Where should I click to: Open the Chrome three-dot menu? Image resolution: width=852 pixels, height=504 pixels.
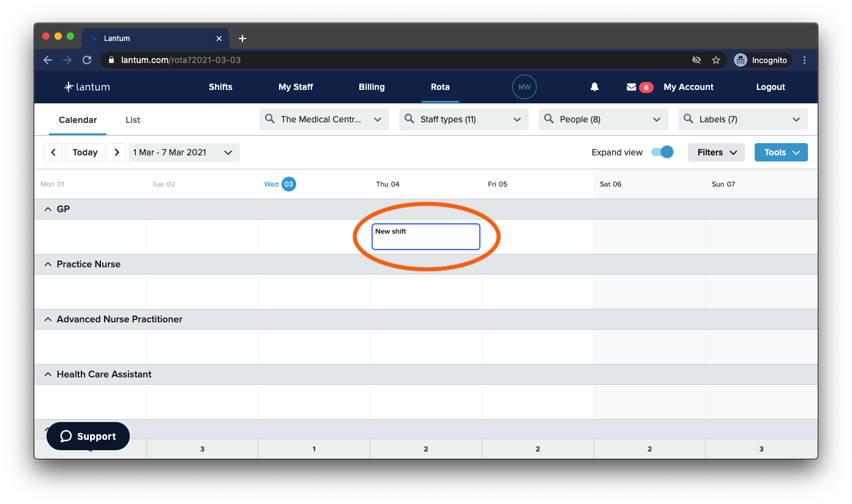805,60
